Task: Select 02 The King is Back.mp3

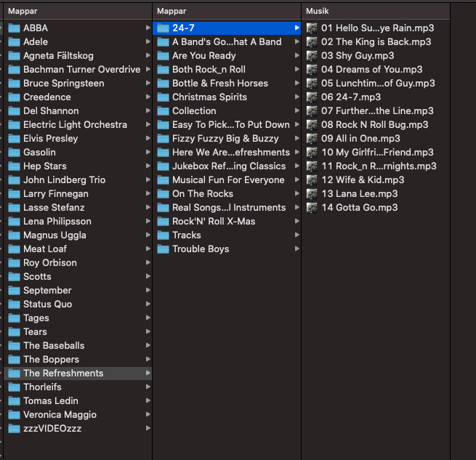Action: 376,42
